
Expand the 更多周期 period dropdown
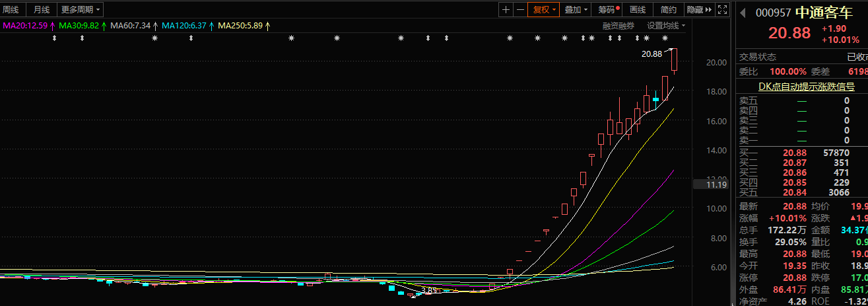(x=80, y=9)
